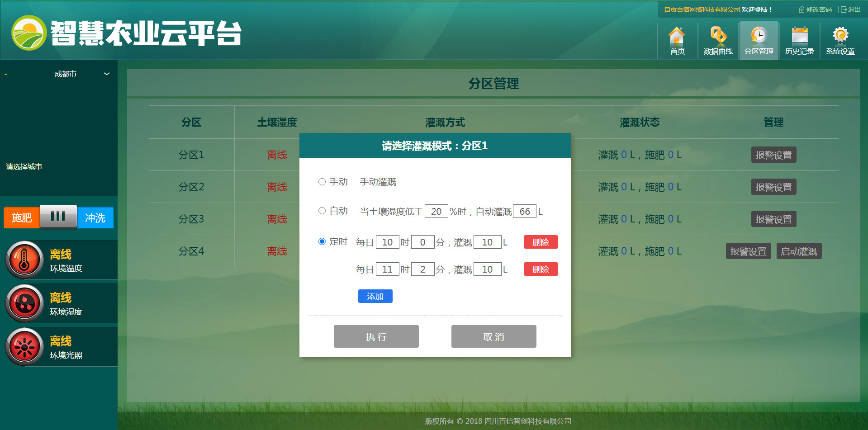Delete the 11时 2分 schedule entry
This screenshot has height=430, width=868.
(x=541, y=269)
